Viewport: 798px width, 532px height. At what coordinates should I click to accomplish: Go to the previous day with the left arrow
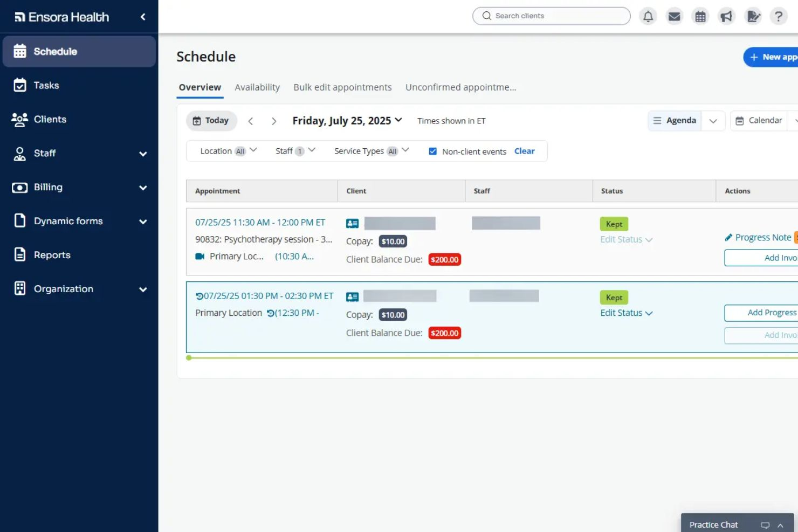tap(251, 121)
